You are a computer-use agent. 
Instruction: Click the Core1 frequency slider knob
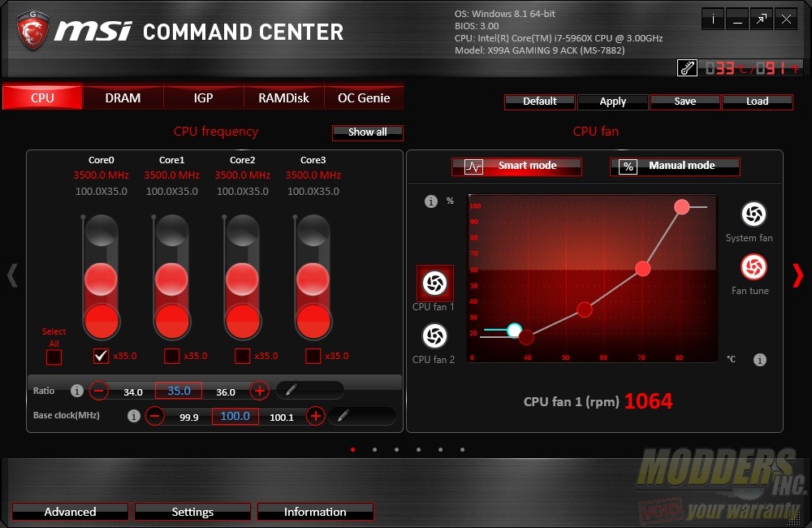click(171, 279)
